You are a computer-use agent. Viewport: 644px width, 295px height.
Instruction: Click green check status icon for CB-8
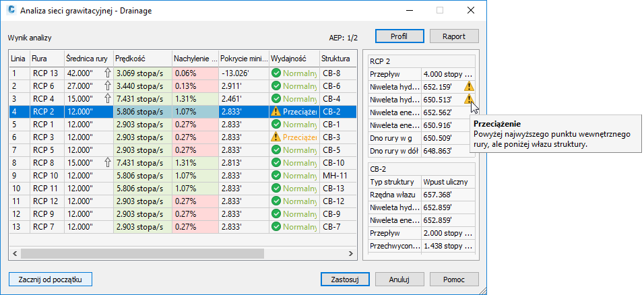pos(276,73)
